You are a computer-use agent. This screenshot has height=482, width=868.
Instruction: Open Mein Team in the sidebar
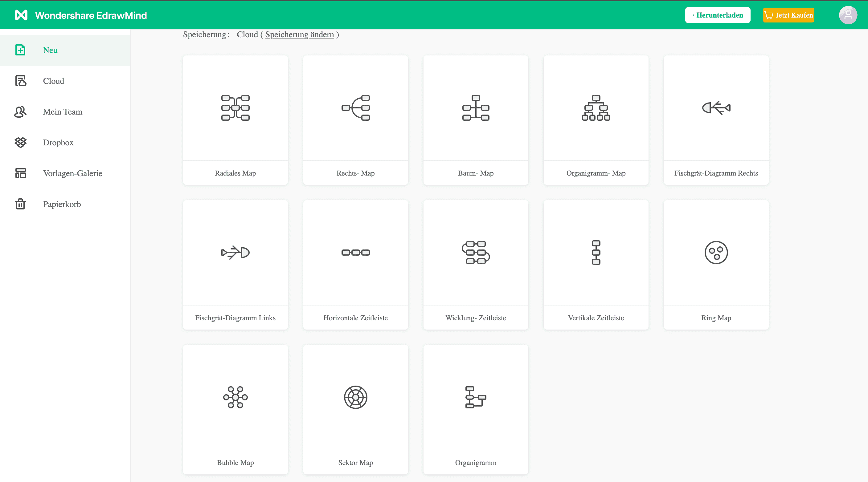click(x=65, y=112)
